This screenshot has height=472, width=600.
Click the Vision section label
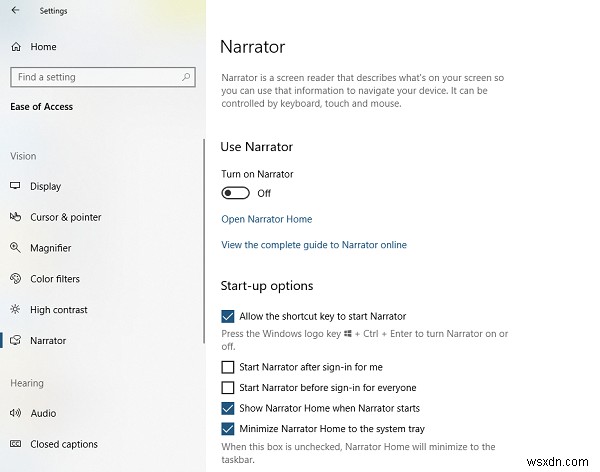click(x=23, y=156)
